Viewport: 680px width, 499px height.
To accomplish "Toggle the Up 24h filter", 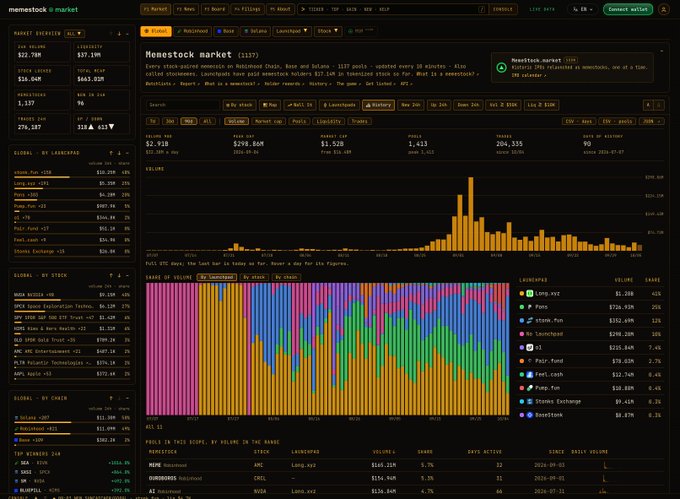I will [438, 105].
